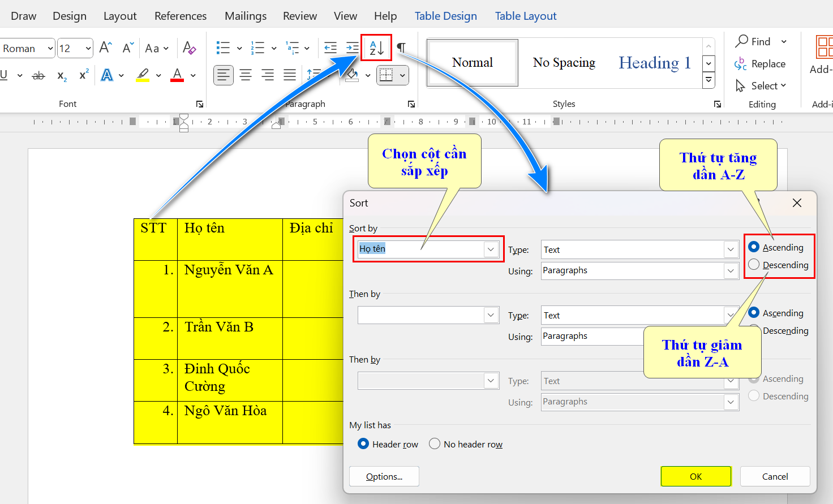
Task: Click OK to confirm the sort
Action: tap(695, 476)
